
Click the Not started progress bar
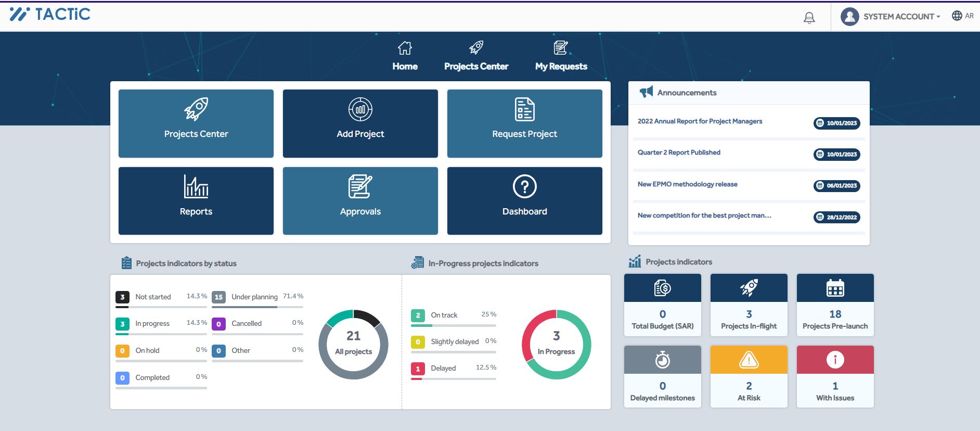161,307
